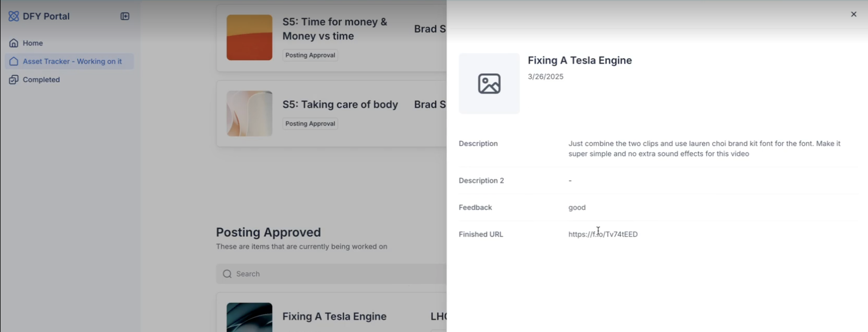Click the Search input field
The height and width of the screenshot is (332, 868).
click(332, 274)
